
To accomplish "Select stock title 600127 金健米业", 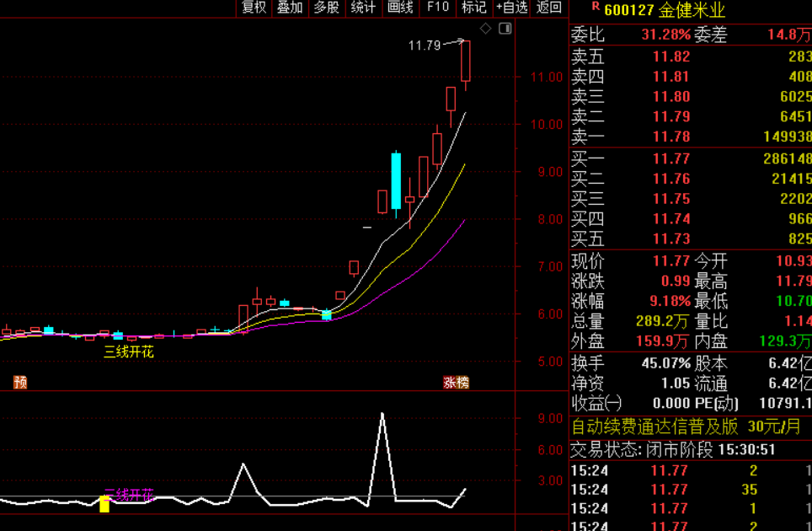I will tap(665, 10).
